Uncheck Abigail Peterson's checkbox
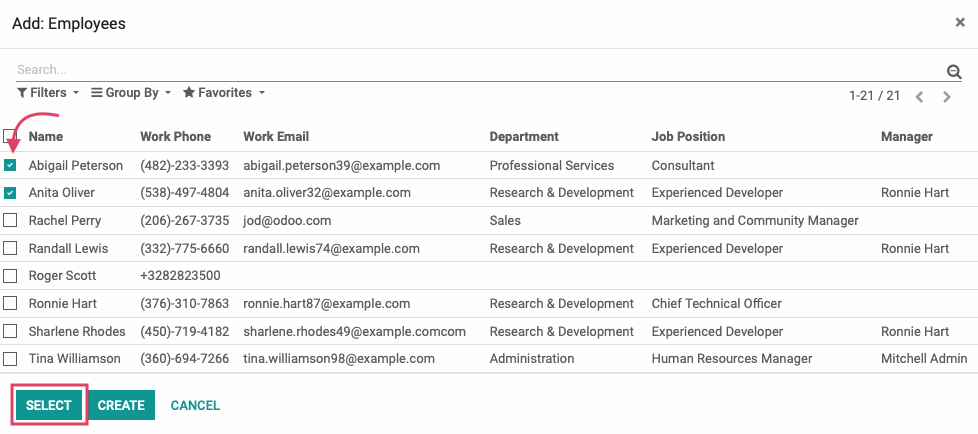The width and height of the screenshot is (978, 434). (x=10, y=165)
